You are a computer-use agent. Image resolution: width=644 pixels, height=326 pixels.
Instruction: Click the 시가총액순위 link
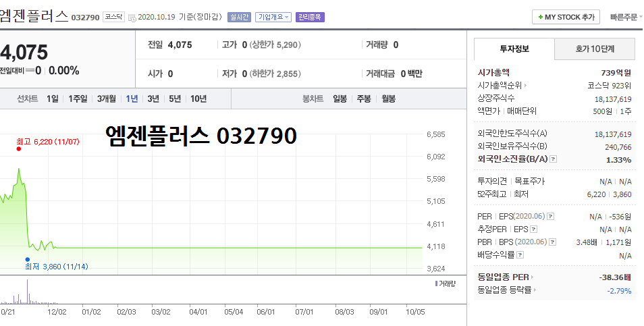pyautogui.click(x=500, y=86)
